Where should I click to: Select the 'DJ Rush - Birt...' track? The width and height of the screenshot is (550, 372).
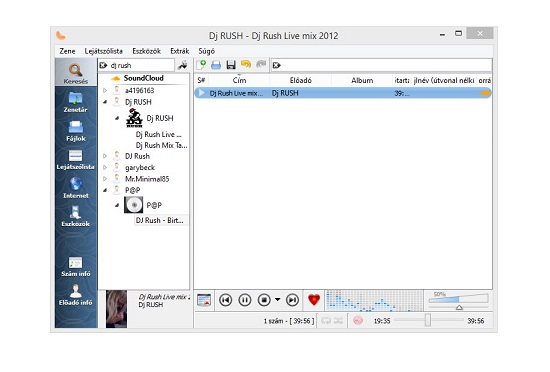[x=160, y=220]
